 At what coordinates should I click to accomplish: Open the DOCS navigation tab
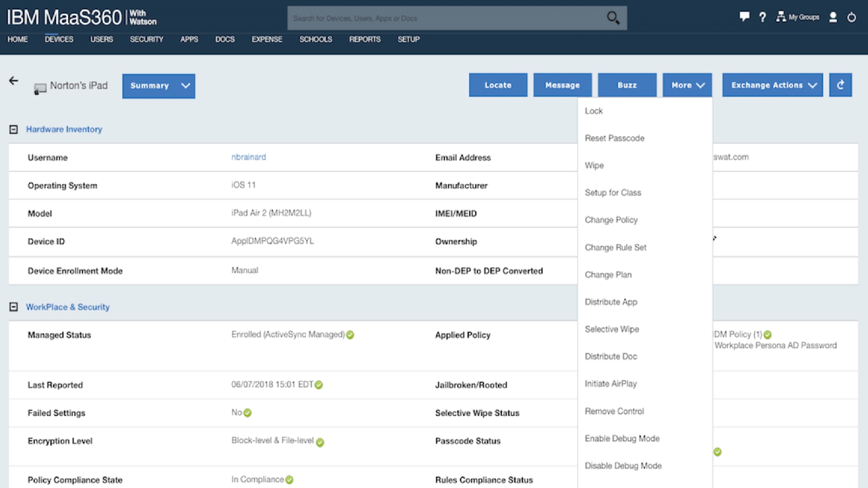[x=225, y=39]
